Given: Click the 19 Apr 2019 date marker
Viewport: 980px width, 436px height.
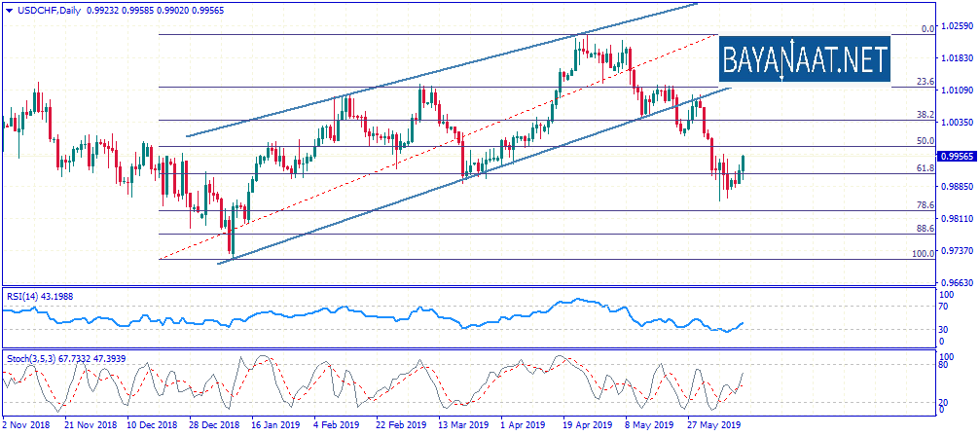Looking at the screenshot, I should click(586, 426).
